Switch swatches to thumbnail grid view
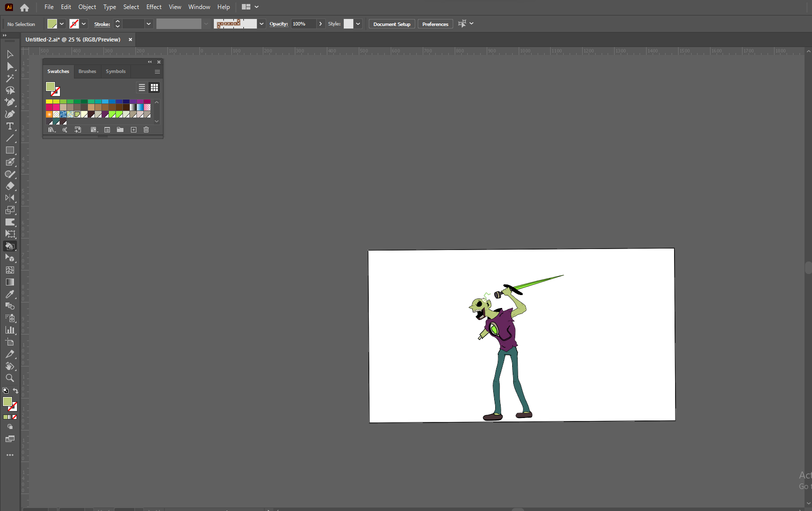 pos(154,87)
